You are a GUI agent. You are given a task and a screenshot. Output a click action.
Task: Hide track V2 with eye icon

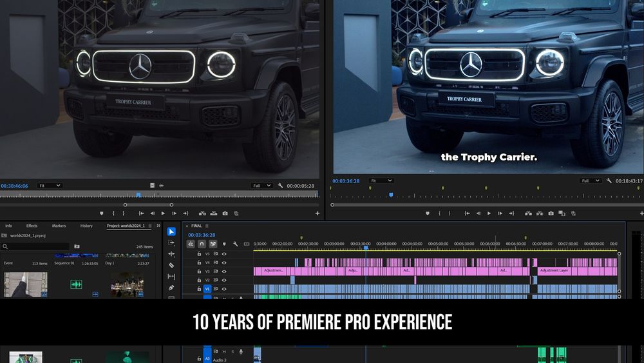click(224, 280)
